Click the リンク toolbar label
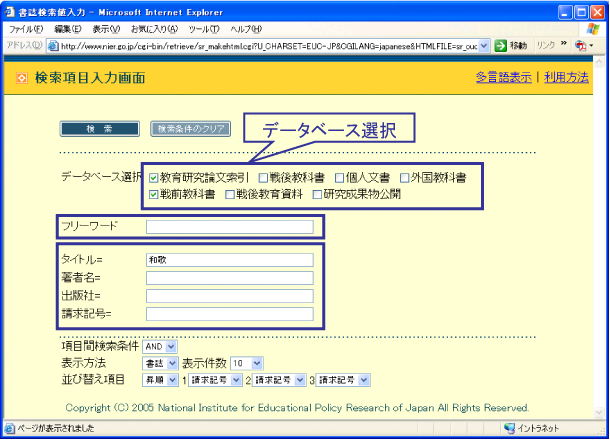Viewport: 610px width, 440px height. (546, 46)
